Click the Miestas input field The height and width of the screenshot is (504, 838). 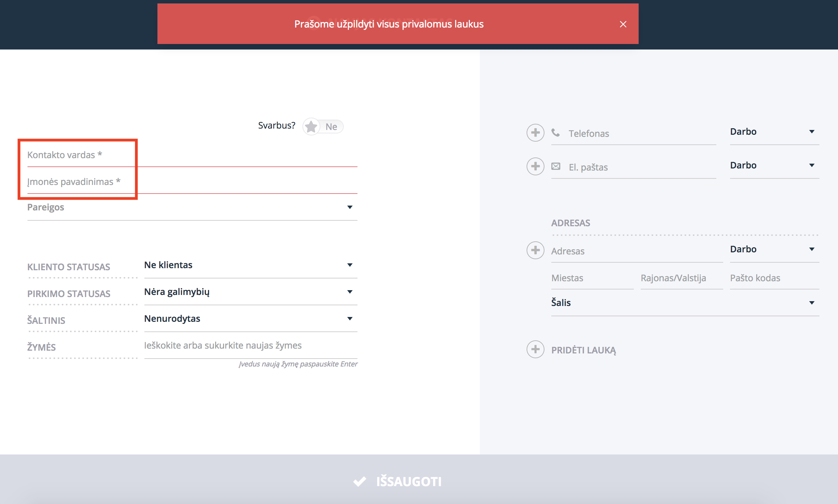[x=593, y=278]
